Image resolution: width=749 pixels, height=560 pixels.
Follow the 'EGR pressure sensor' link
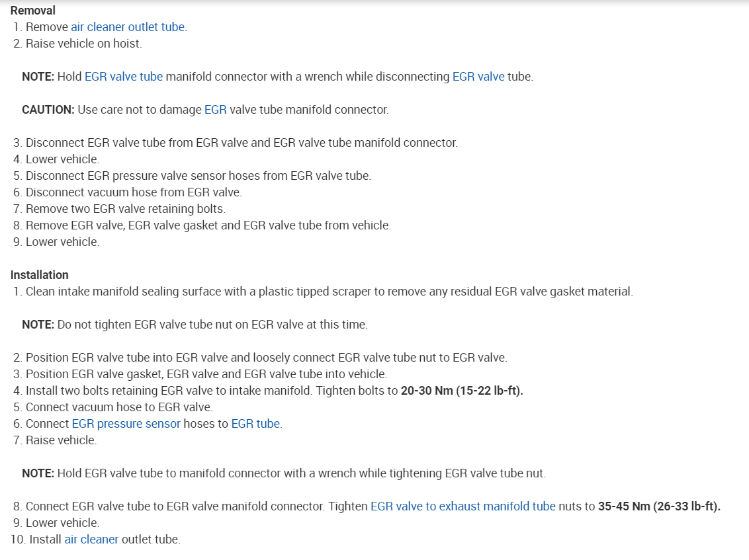tap(126, 424)
